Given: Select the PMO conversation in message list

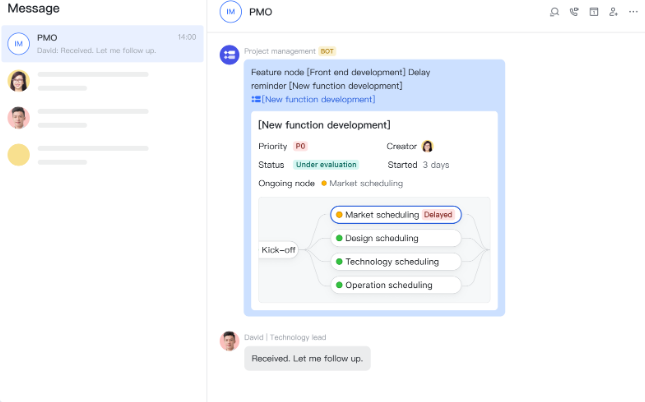Looking at the screenshot, I should (102, 44).
